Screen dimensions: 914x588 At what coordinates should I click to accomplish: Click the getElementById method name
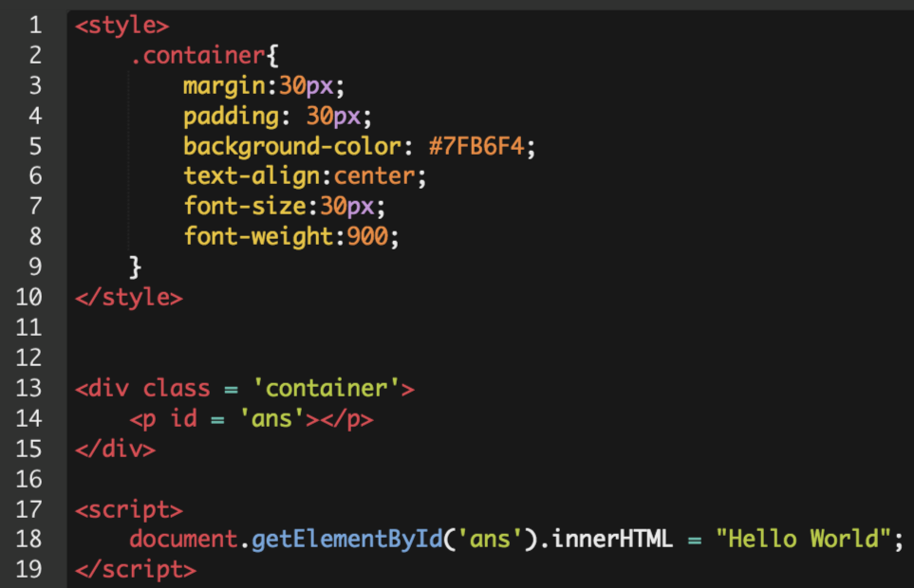(x=347, y=540)
